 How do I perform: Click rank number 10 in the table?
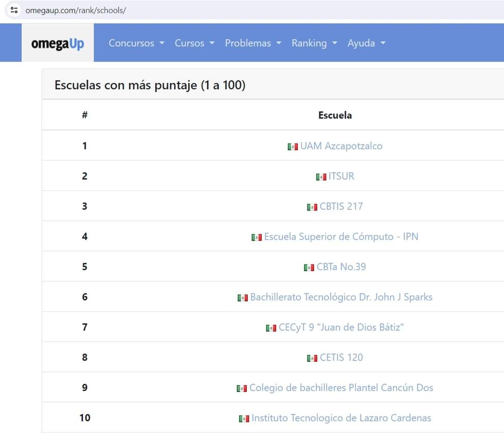pos(85,418)
